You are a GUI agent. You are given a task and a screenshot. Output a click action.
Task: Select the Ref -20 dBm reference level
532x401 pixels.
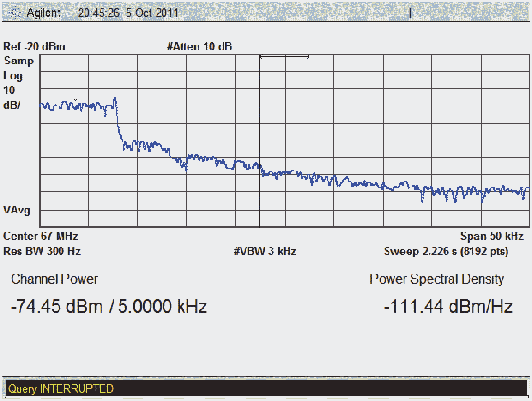pyautogui.click(x=34, y=47)
